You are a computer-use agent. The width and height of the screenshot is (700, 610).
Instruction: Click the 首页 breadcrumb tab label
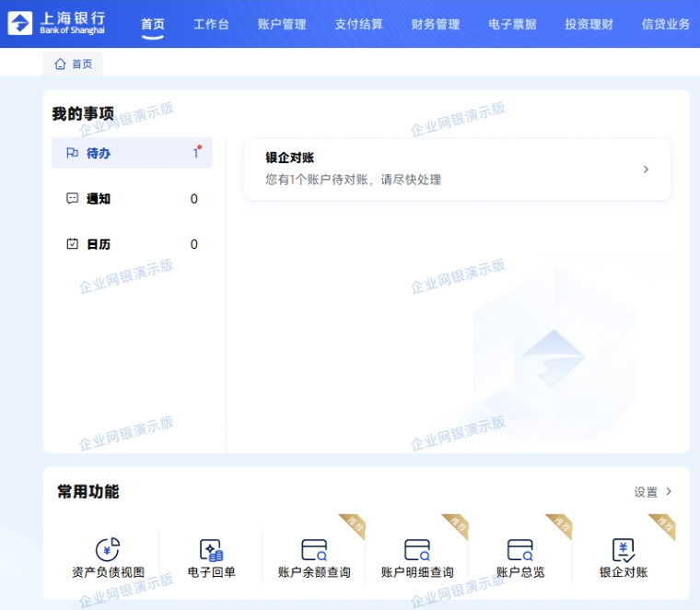click(x=82, y=65)
